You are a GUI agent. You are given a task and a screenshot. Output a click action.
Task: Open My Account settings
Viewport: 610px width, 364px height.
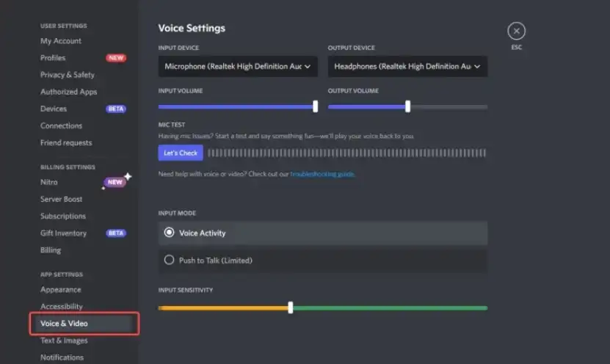[x=61, y=41]
